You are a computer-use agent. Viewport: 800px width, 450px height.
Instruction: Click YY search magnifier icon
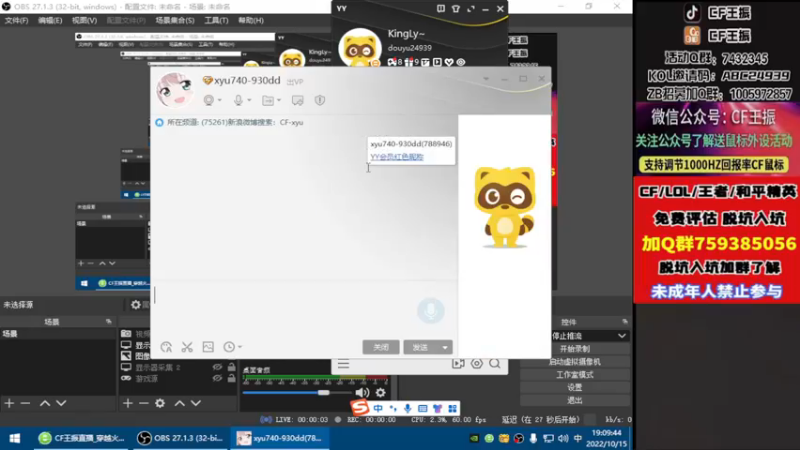coord(495,364)
